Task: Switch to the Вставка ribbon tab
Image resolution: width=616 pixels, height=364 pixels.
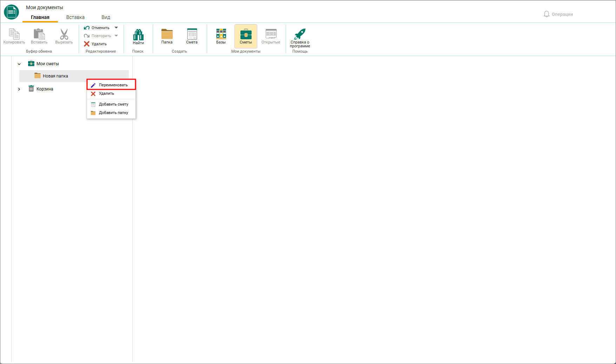Action: [x=75, y=17]
